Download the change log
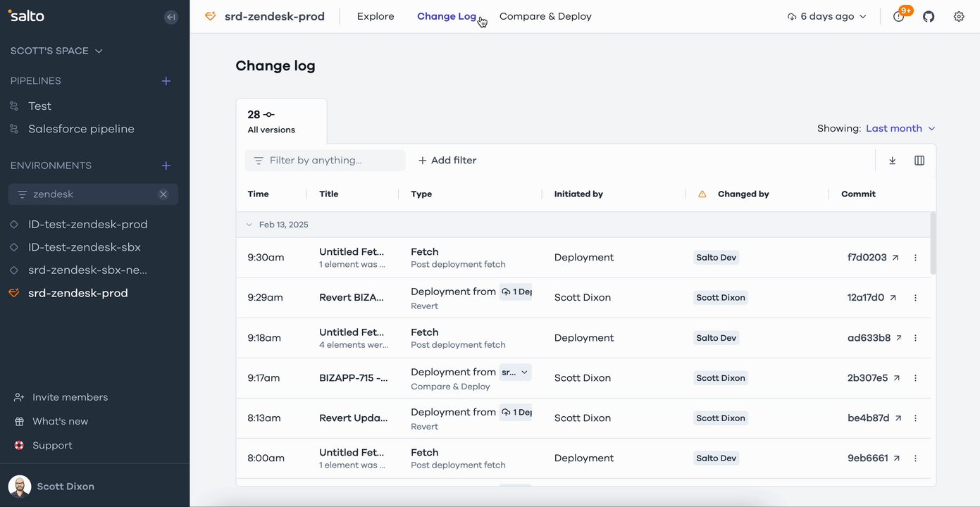980x507 pixels. click(x=893, y=161)
